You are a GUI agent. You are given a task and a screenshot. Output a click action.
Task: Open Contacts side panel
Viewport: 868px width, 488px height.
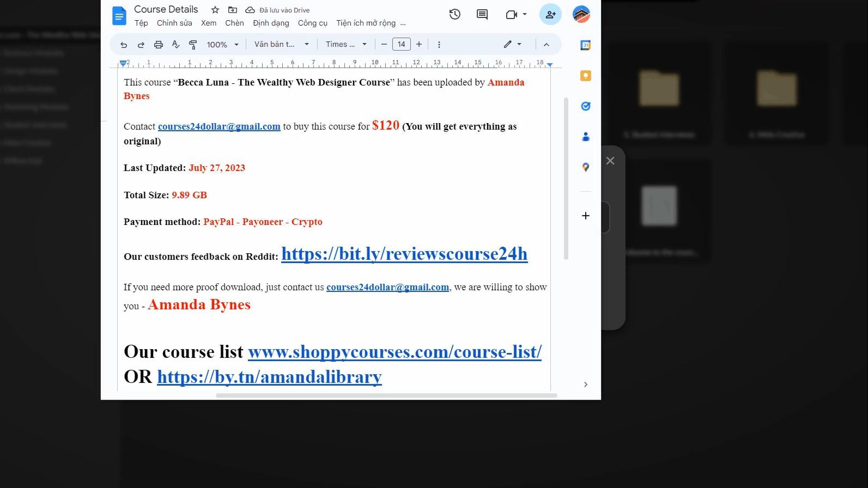[x=586, y=137]
